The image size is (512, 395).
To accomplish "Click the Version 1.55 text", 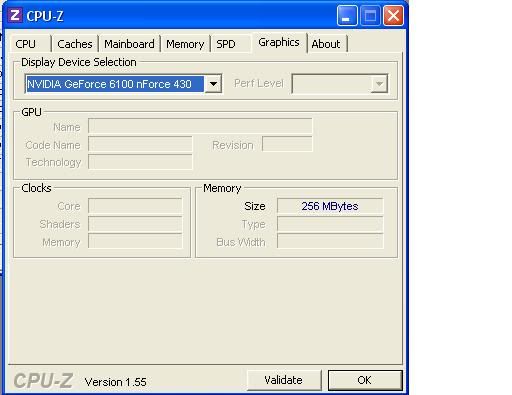I will 116,382.
